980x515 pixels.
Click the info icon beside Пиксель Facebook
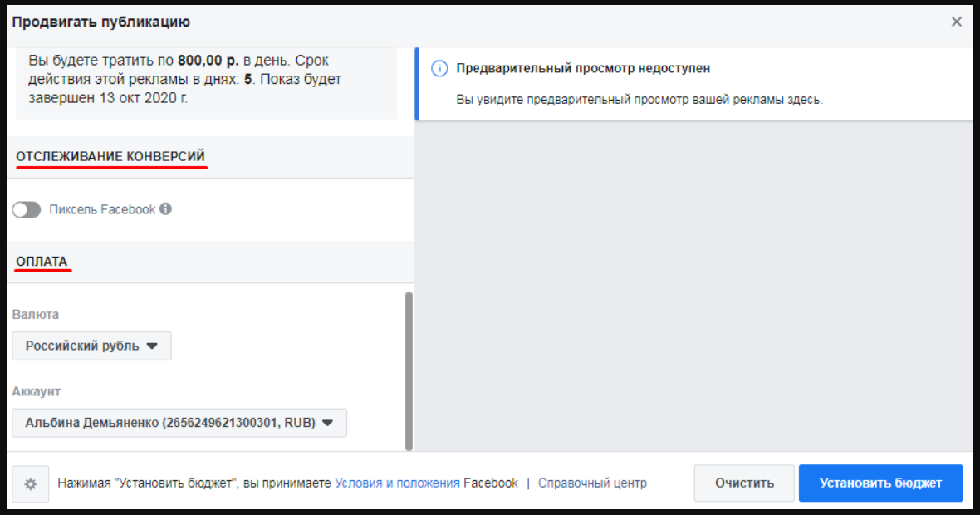point(165,209)
